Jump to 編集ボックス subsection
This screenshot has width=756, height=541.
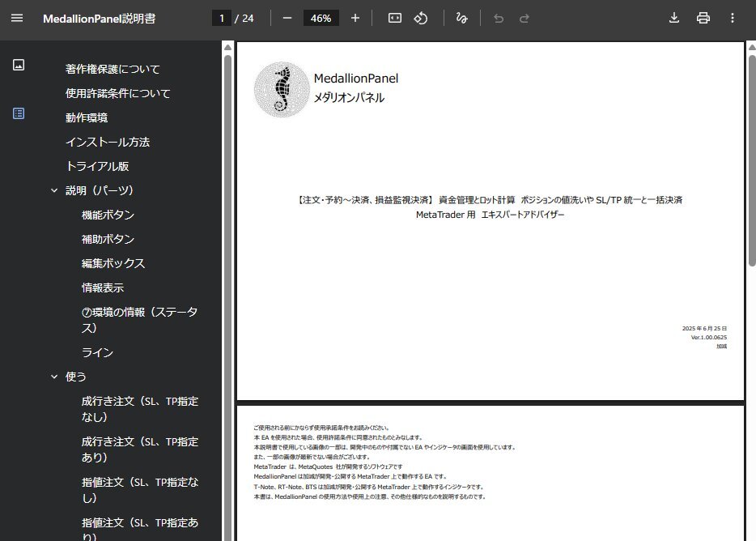(x=113, y=263)
